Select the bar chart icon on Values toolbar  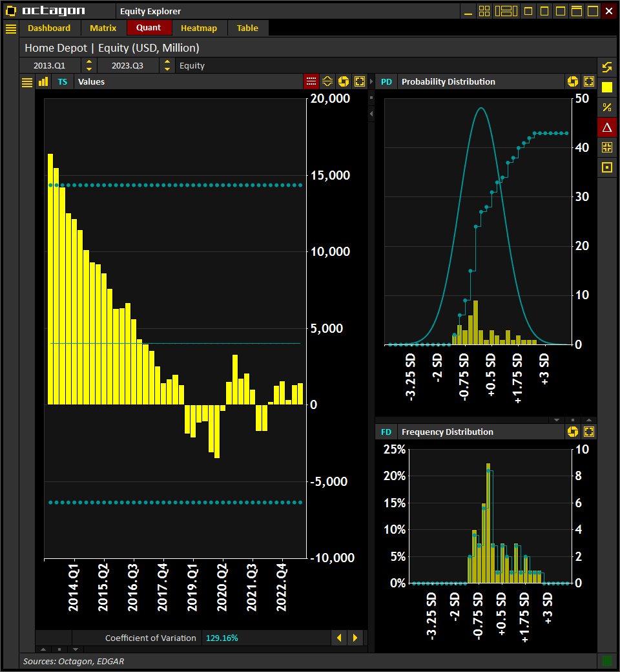(43, 81)
